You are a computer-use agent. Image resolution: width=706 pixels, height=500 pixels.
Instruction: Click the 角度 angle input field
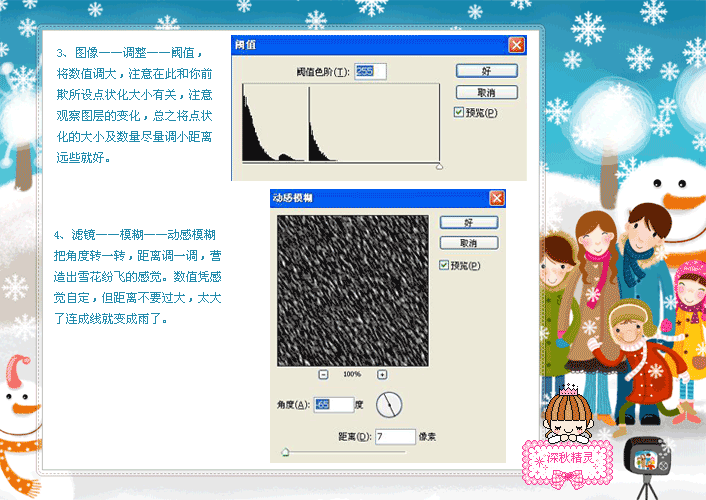pos(334,405)
